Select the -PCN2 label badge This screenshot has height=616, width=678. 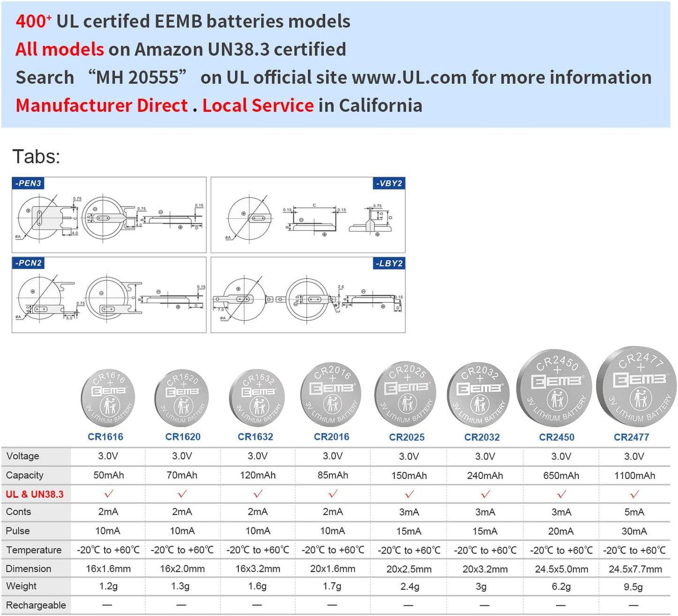pos(28,263)
